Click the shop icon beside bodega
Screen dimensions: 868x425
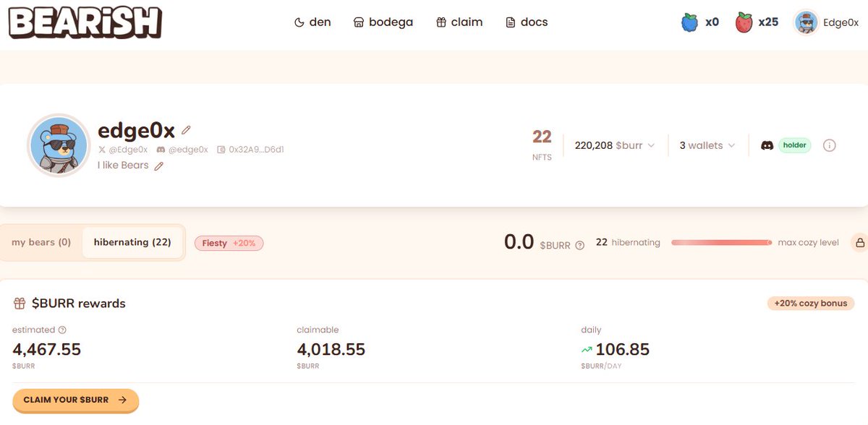[359, 22]
